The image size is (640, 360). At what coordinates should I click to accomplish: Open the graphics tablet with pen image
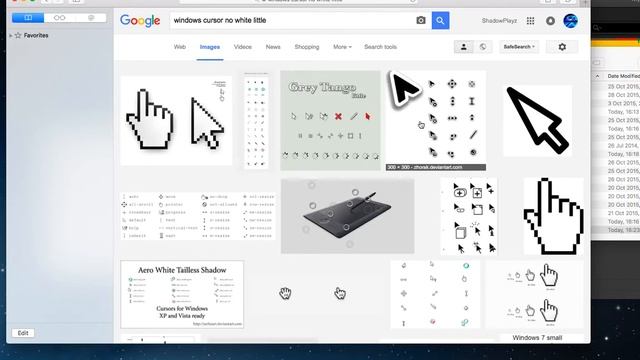[347, 216]
